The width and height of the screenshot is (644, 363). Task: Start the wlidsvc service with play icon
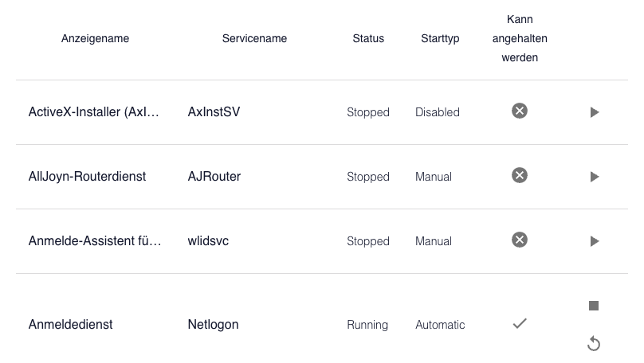[x=594, y=241]
